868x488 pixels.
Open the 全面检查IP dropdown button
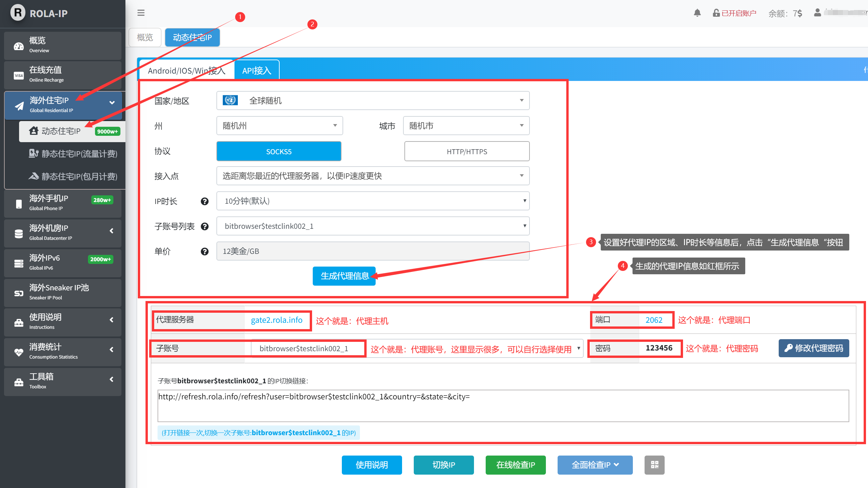[595, 465]
